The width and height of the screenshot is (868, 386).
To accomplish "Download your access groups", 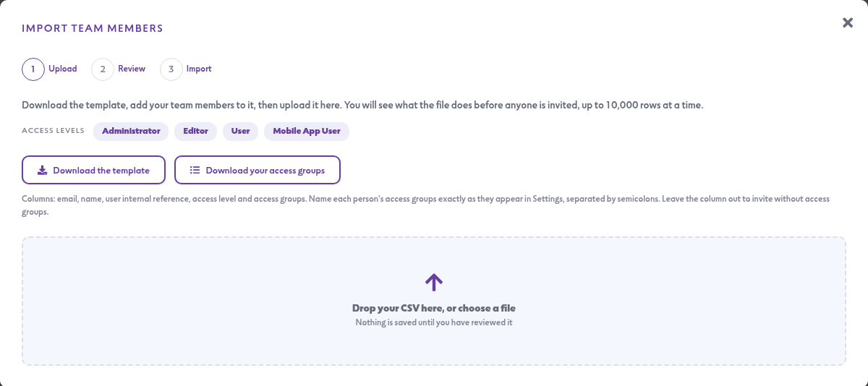I will click(x=258, y=171).
